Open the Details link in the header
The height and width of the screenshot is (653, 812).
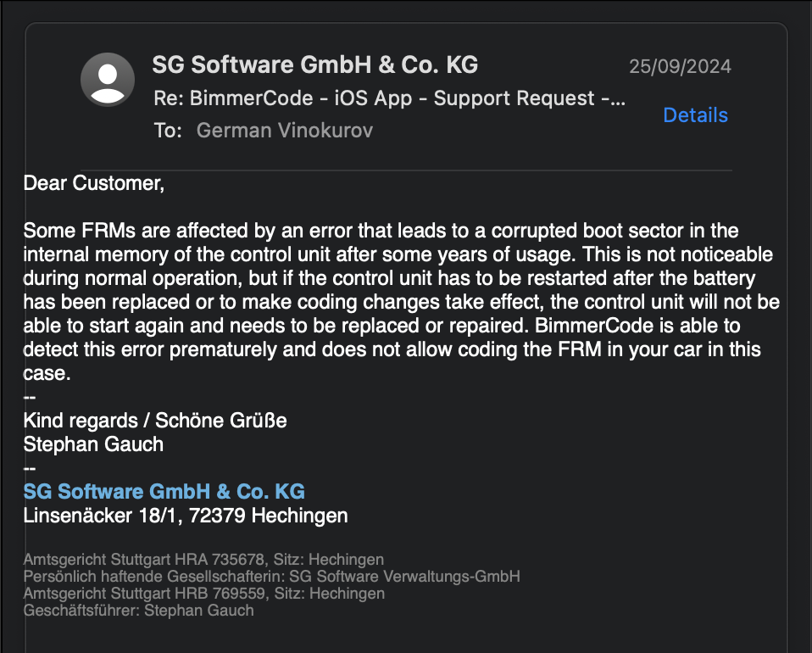tap(695, 115)
